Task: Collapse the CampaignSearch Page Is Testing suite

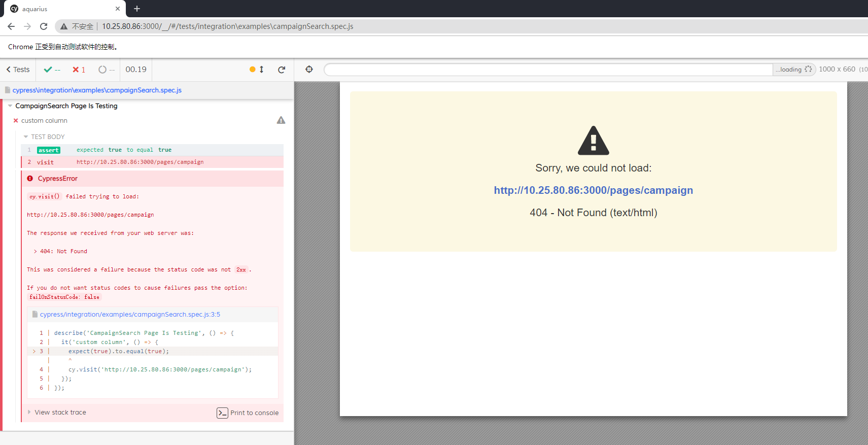Action: click(x=66, y=106)
